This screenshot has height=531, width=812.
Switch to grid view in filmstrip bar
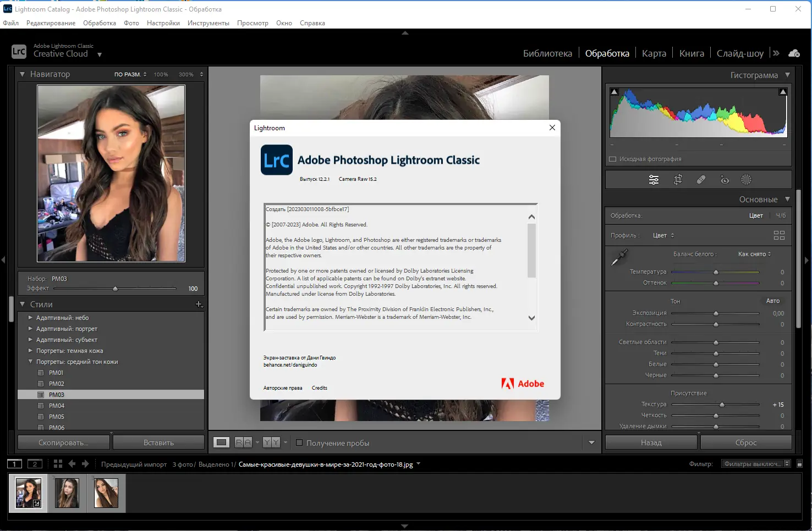(58, 464)
